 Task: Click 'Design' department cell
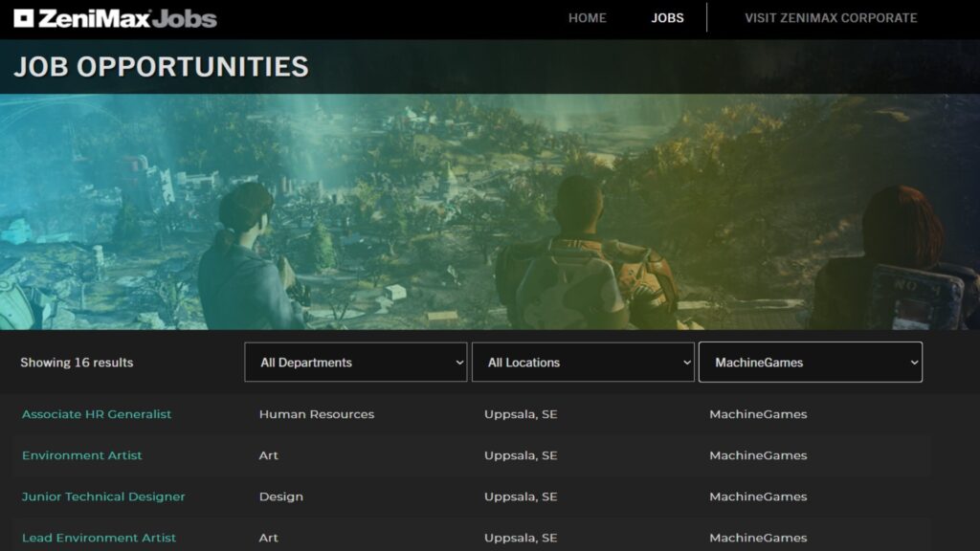click(280, 496)
